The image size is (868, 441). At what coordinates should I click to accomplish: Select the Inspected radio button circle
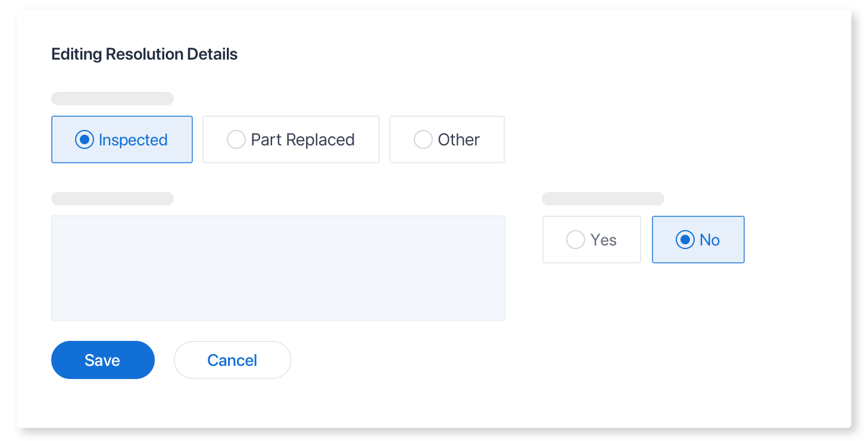85,139
